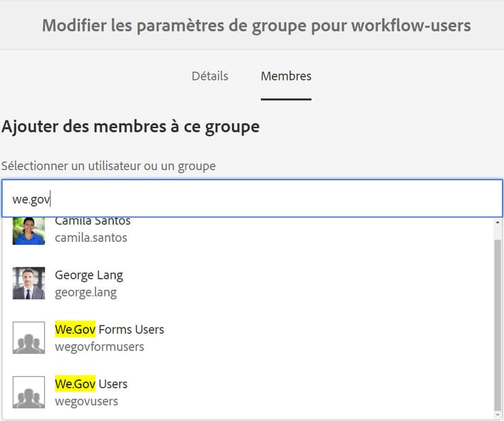Image resolution: width=504 pixels, height=421 pixels.
Task: Click the 'Ajouter des membres à ce groupe' heading
Action: click(x=130, y=126)
